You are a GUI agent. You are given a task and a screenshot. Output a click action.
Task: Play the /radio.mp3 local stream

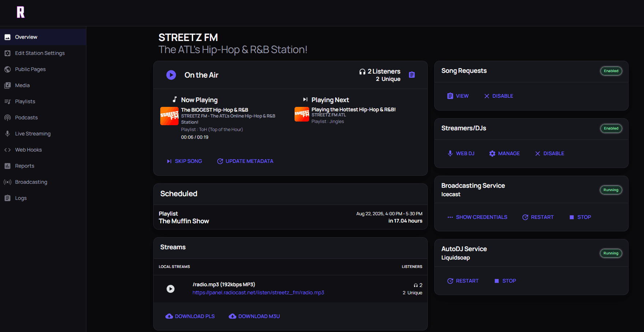tap(171, 289)
